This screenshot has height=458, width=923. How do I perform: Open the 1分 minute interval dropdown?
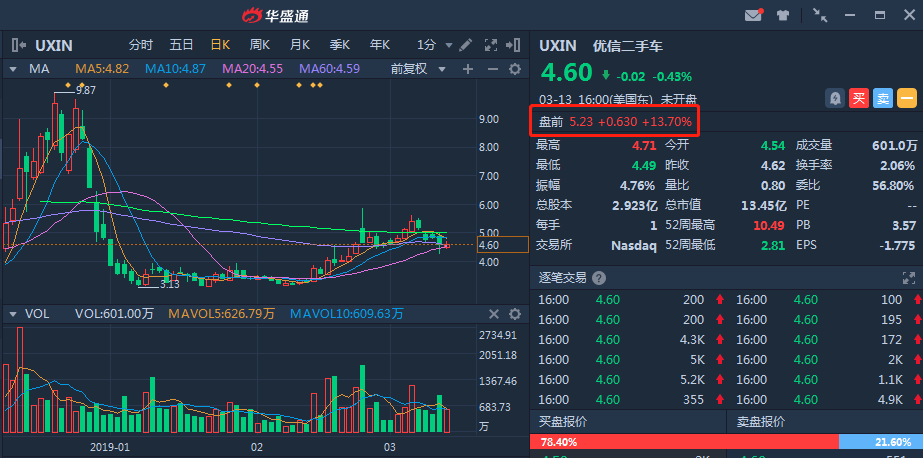(434, 45)
